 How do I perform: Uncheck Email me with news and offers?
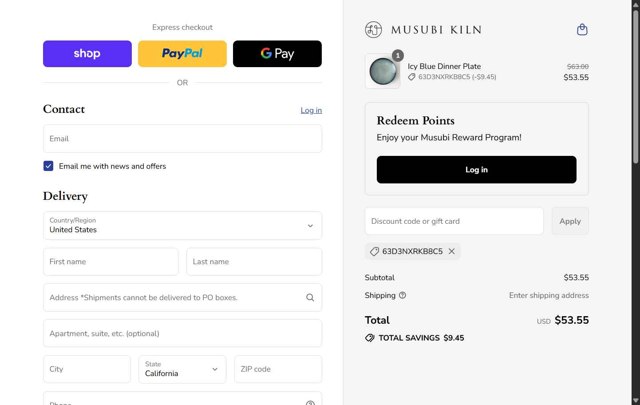48,166
